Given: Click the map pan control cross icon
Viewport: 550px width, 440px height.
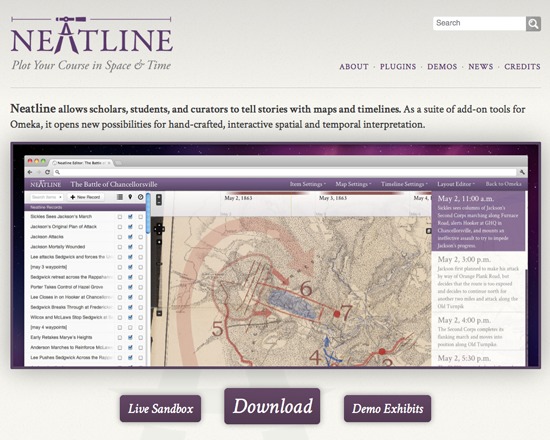Looking at the screenshot, I should pyautogui.click(x=159, y=229).
